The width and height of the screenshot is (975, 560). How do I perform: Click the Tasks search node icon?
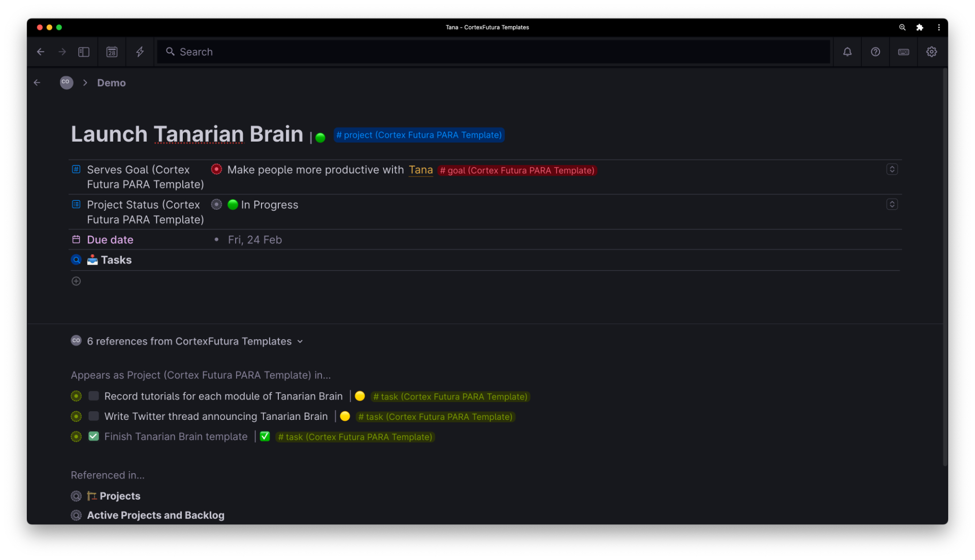[x=76, y=260]
